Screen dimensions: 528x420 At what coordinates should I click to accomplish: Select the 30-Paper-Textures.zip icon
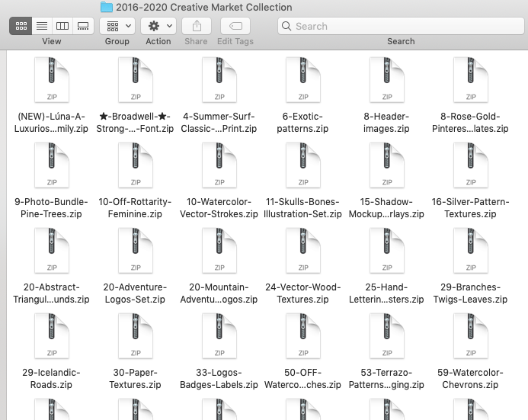136,336
